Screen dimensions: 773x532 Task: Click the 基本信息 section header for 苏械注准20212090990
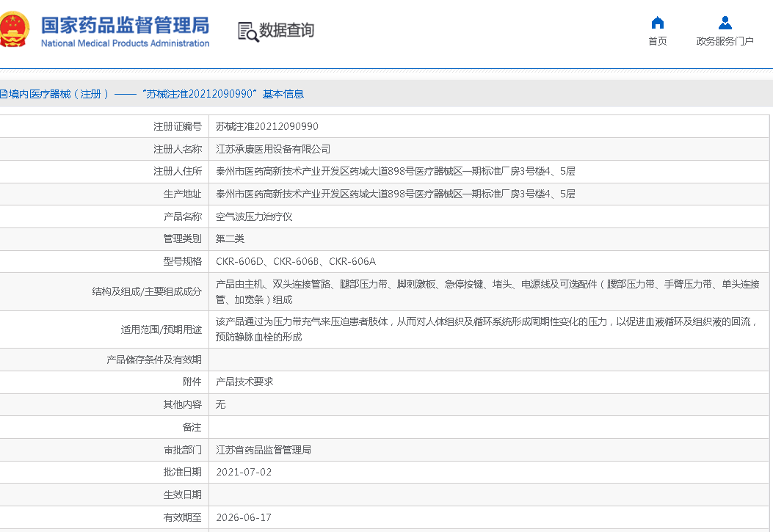[151, 94]
